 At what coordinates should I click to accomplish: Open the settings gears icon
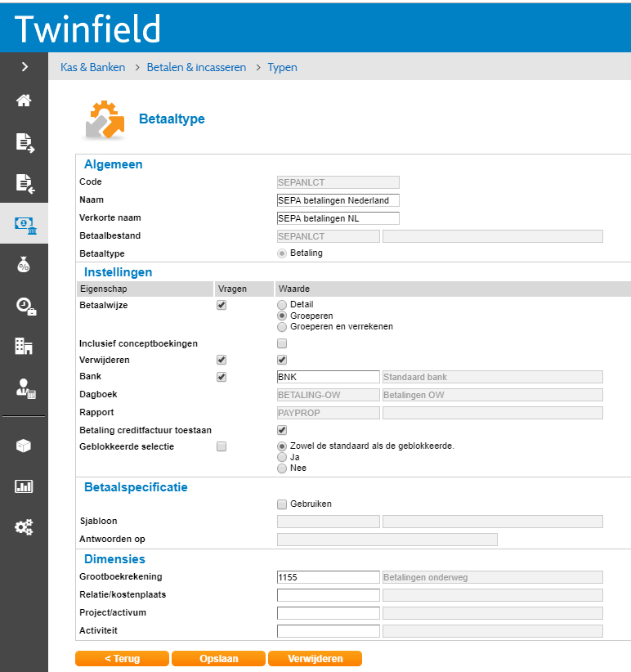[x=24, y=527]
